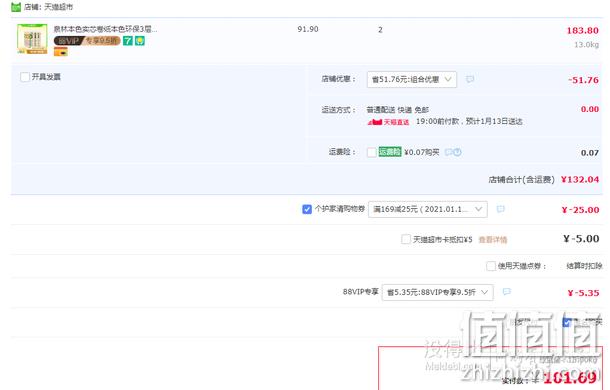
Task: Click comment icon beside coupon dropdown
Action: [501, 209]
